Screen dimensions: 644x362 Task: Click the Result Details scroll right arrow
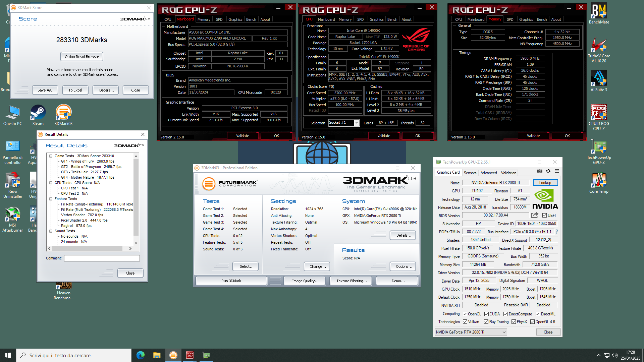130,249
